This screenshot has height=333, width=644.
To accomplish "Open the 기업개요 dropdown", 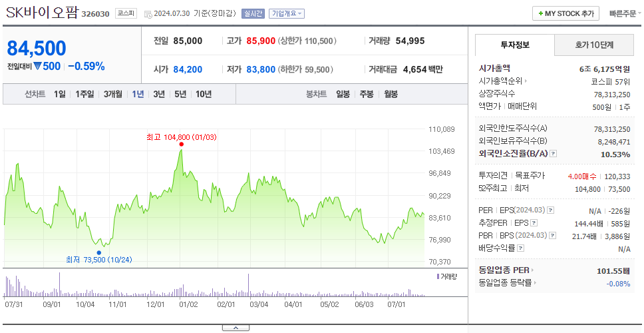I will click(x=287, y=13).
